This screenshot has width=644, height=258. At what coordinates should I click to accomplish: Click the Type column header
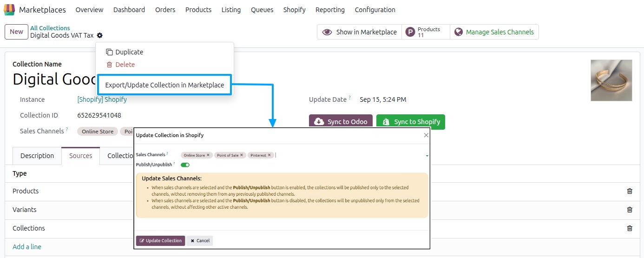coord(20,173)
